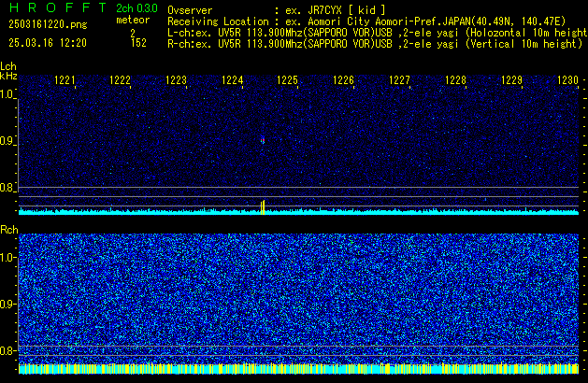Select the 1221 time marker
The width and height of the screenshot is (588, 383).
(x=65, y=80)
